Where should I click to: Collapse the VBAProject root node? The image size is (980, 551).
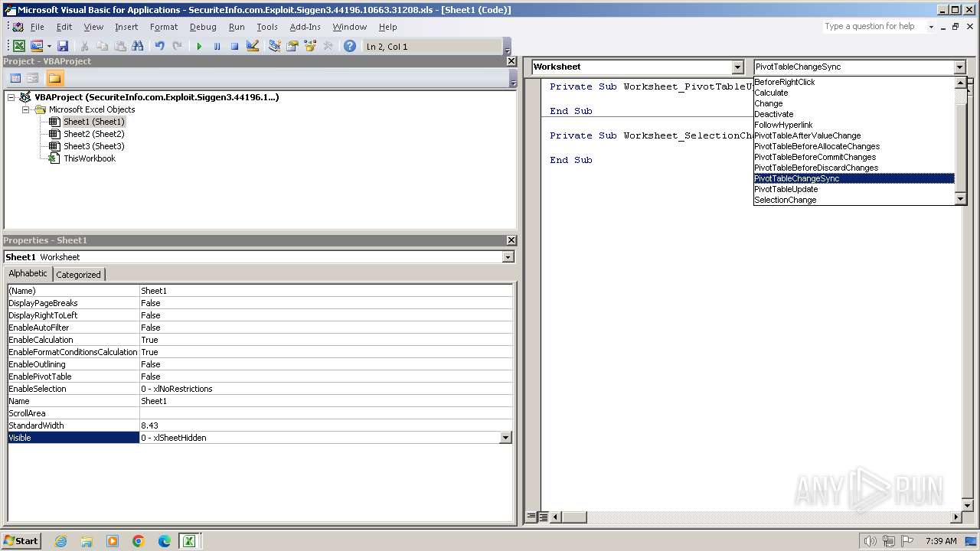(x=11, y=97)
